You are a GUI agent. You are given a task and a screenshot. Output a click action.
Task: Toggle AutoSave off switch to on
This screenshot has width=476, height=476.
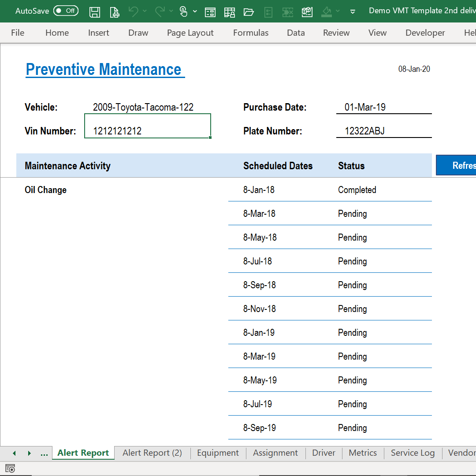(65, 11)
